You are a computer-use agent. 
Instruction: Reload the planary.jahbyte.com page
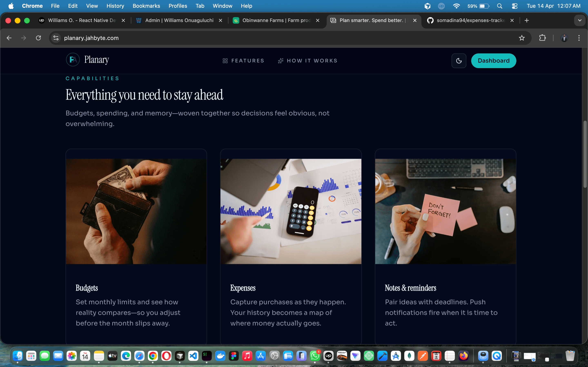(38, 38)
